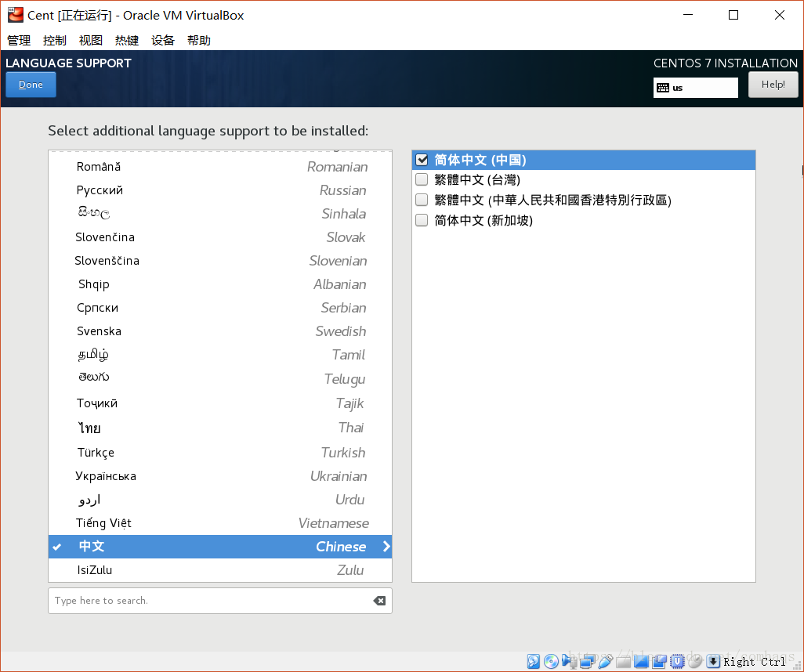Check 繁體中文 香港特別行政區 checkbox
804x672 pixels.
(422, 200)
